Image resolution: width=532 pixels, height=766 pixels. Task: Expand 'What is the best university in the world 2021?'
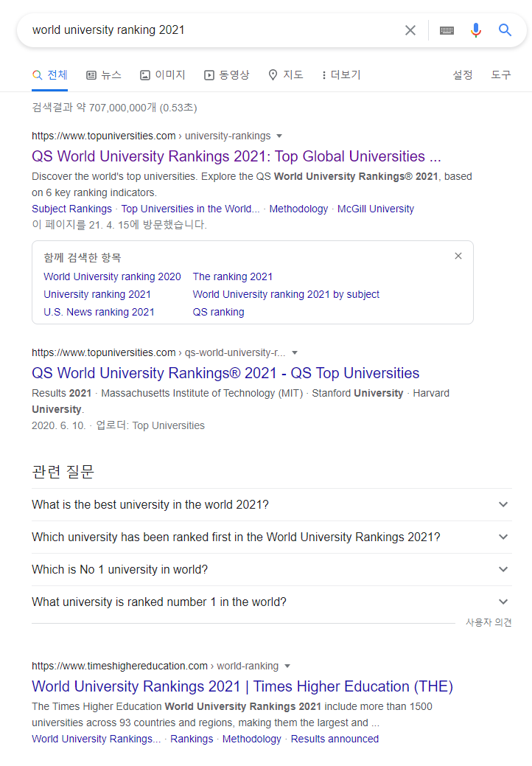[272, 504]
